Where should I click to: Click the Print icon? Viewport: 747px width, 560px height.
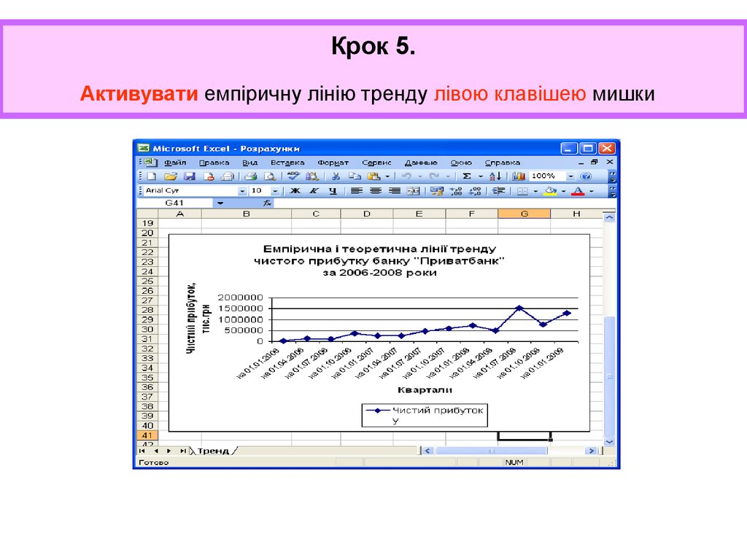(251, 176)
